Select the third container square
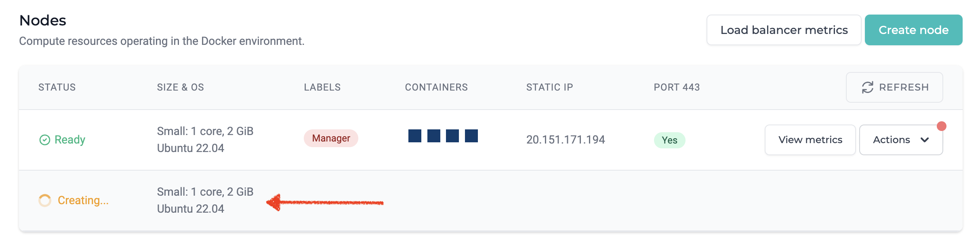 point(452,136)
